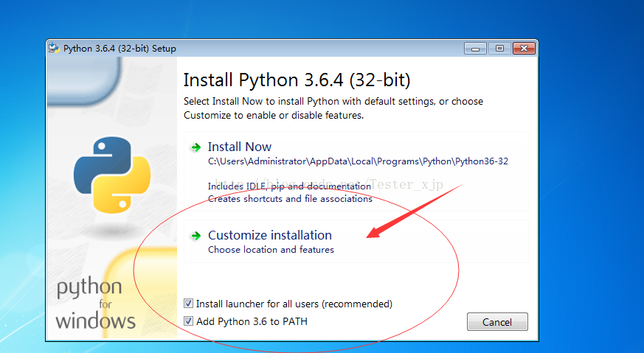Viewport: 644px width, 353px height.
Task: Click 'Creates shortcuts and file associations' text
Action: pos(290,199)
